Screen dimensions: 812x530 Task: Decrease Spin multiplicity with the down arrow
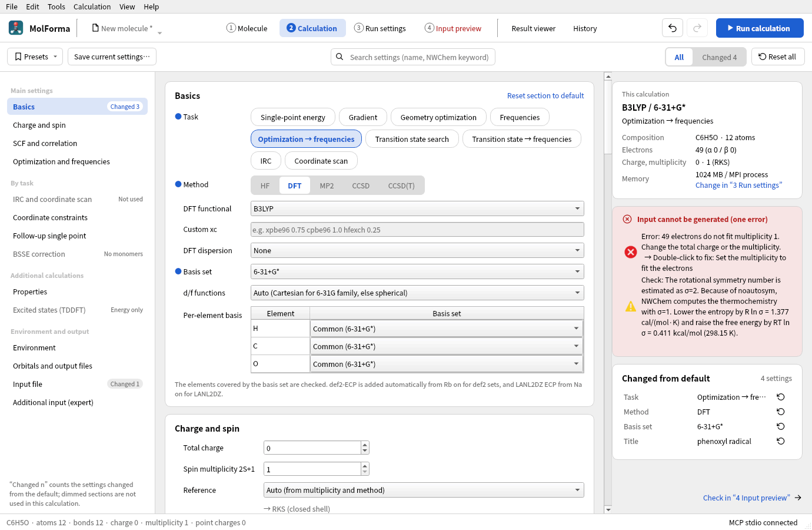(x=365, y=472)
